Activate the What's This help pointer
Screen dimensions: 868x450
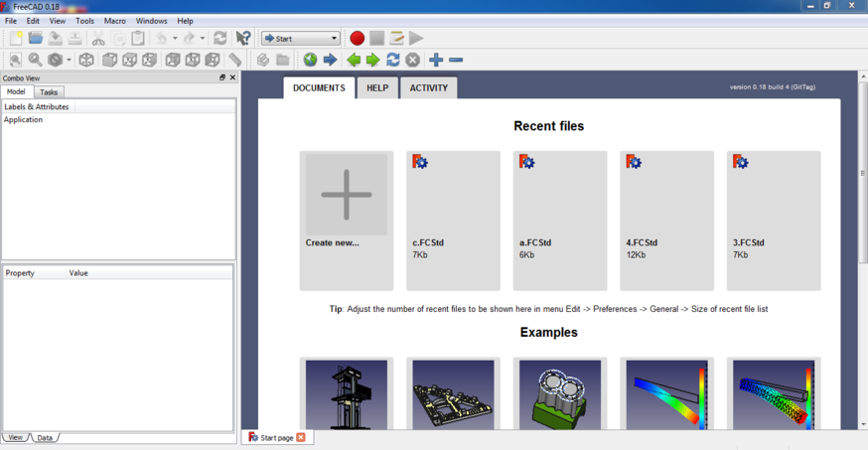tap(243, 38)
